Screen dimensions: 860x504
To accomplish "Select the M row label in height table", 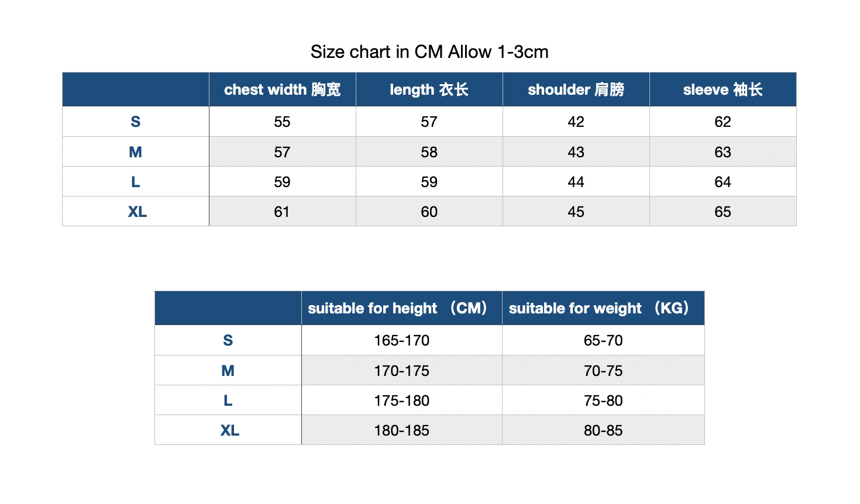I will coord(228,371).
